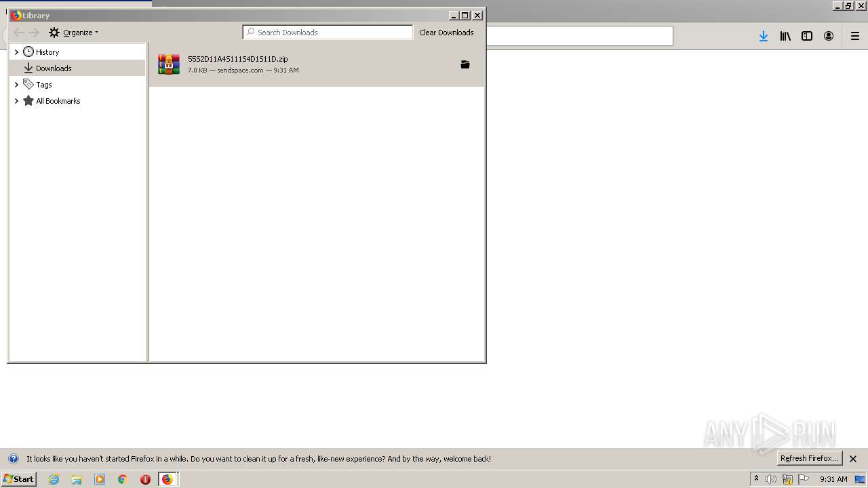Screen dimensions: 868x488
Task: Click the Library forward arrow
Action: 34,33
